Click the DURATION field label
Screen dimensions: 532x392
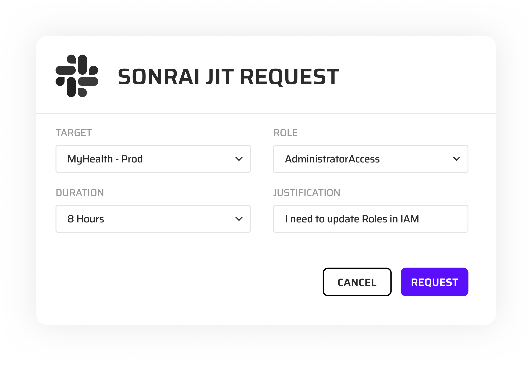point(80,193)
